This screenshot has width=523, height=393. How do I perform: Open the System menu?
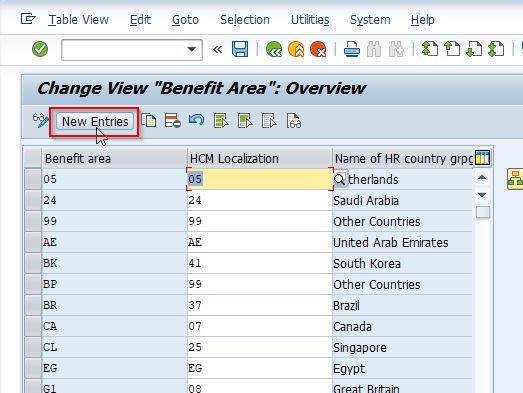(x=370, y=20)
